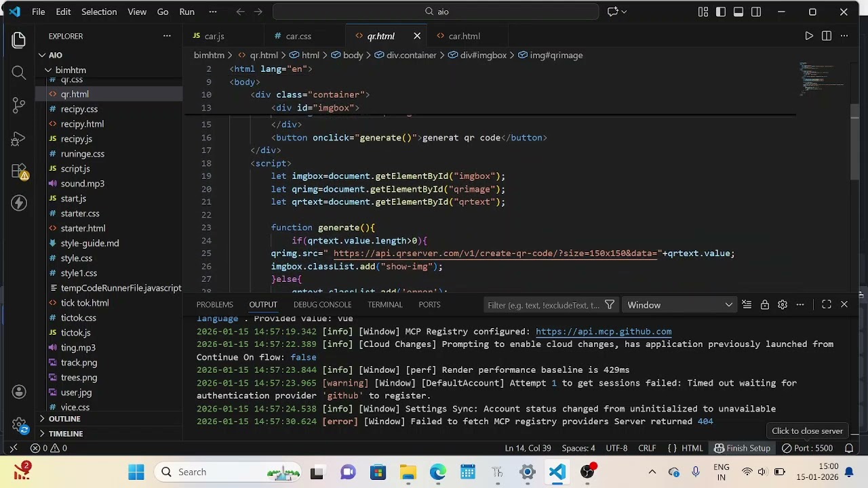This screenshot has height=488, width=868.
Task: Close the qr.html editor tab
Action: (417, 36)
